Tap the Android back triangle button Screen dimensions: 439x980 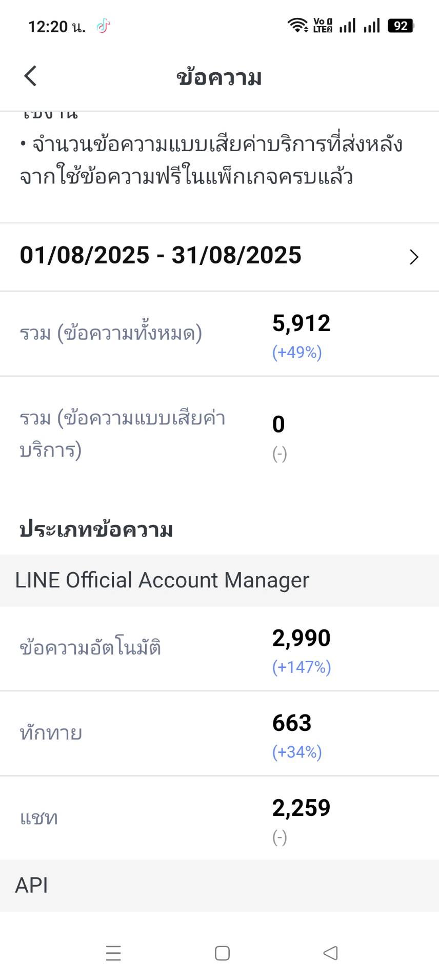(331, 953)
